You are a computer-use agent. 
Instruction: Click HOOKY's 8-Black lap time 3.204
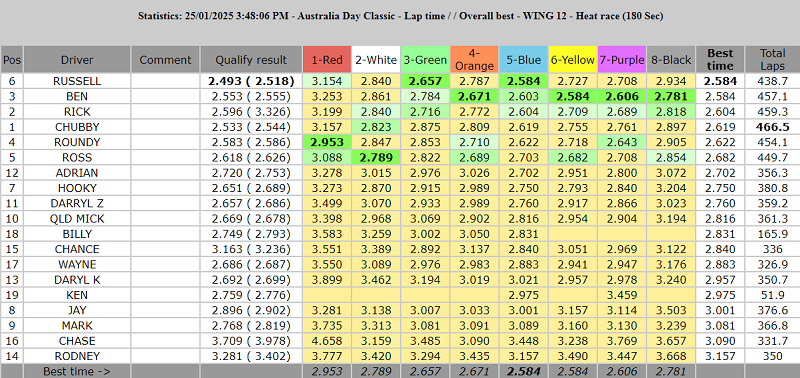click(671, 188)
